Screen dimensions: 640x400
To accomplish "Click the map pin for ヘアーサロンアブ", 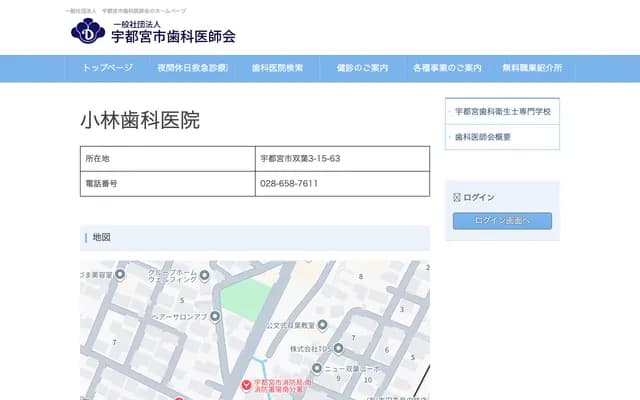I will (x=215, y=316).
